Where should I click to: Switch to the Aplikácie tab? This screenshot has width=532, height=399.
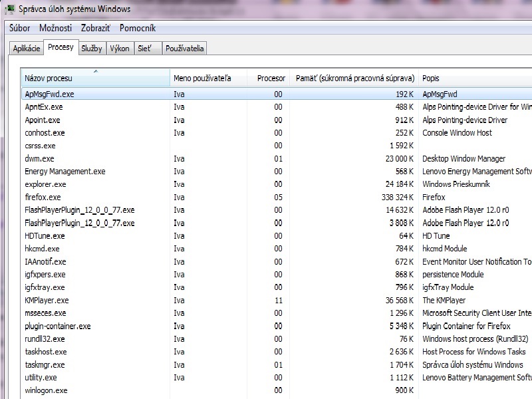(x=27, y=49)
